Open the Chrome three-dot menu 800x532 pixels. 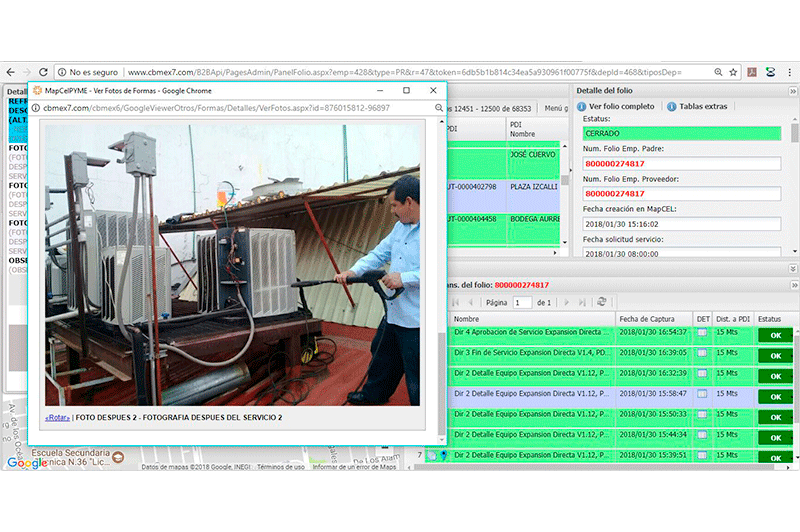click(791, 72)
